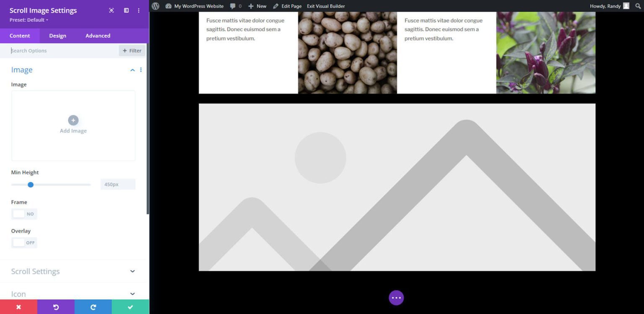Enable the Frame toggle
Viewport: 644px width, 314px height.
click(24, 214)
